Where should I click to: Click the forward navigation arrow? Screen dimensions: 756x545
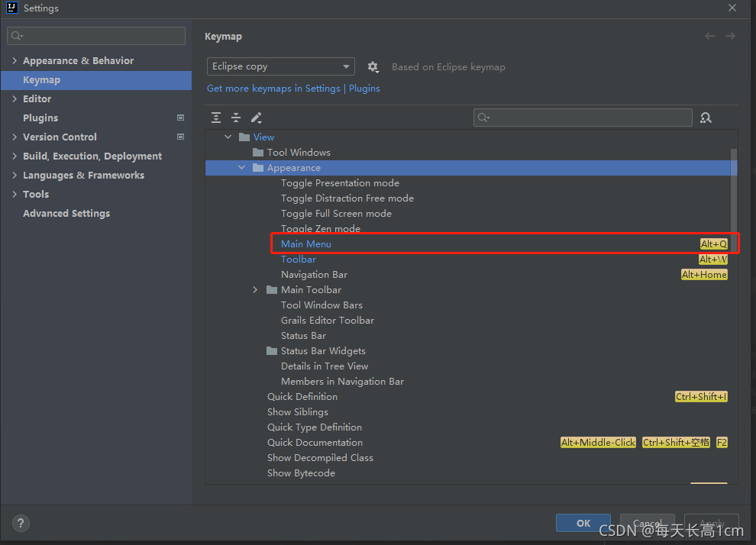click(x=730, y=36)
